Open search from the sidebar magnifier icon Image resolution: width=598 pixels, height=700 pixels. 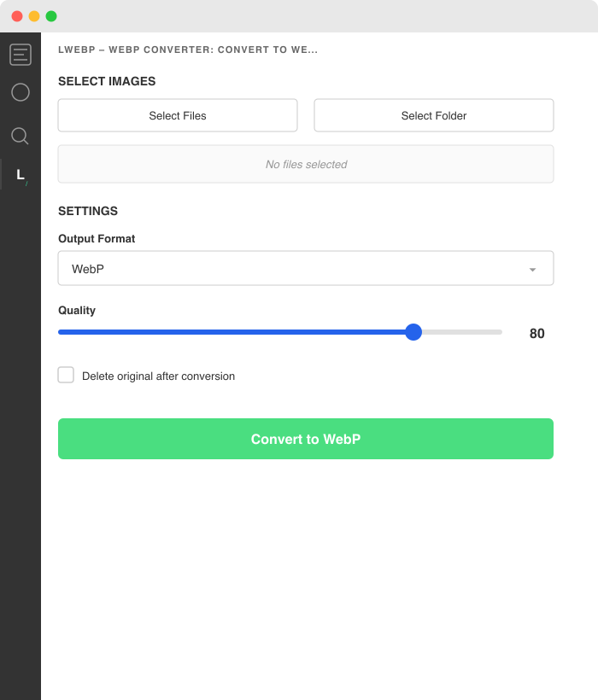(20, 136)
